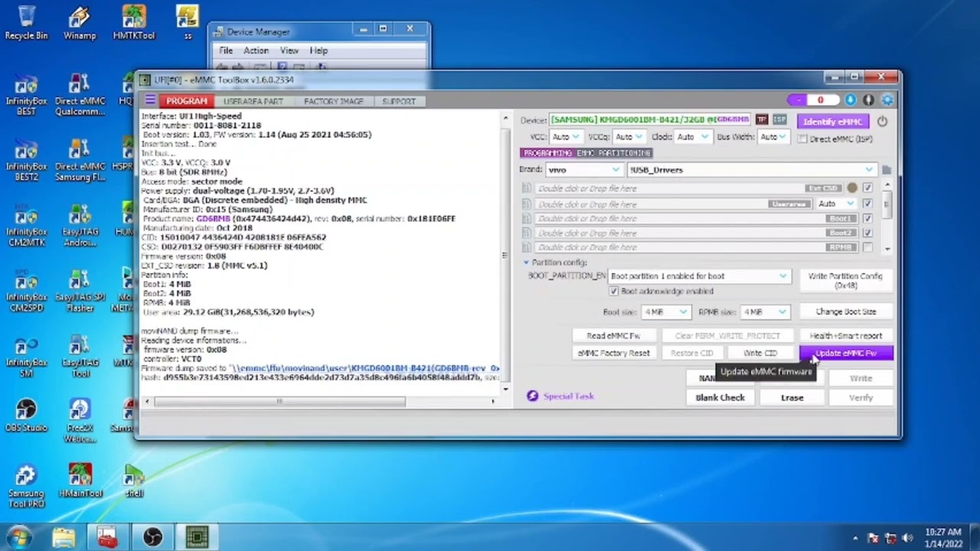The image size is (980, 551).
Task: Switch to the SUPPORT tab
Action: tap(399, 101)
